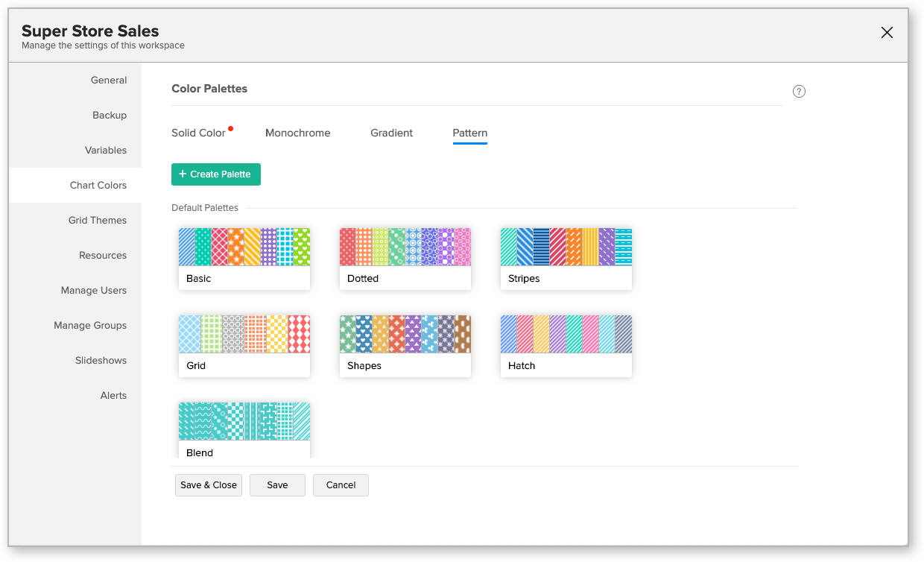The image size is (924, 562).
Task: Click the Default Palettes section label
Action: [x=205, y=208]
